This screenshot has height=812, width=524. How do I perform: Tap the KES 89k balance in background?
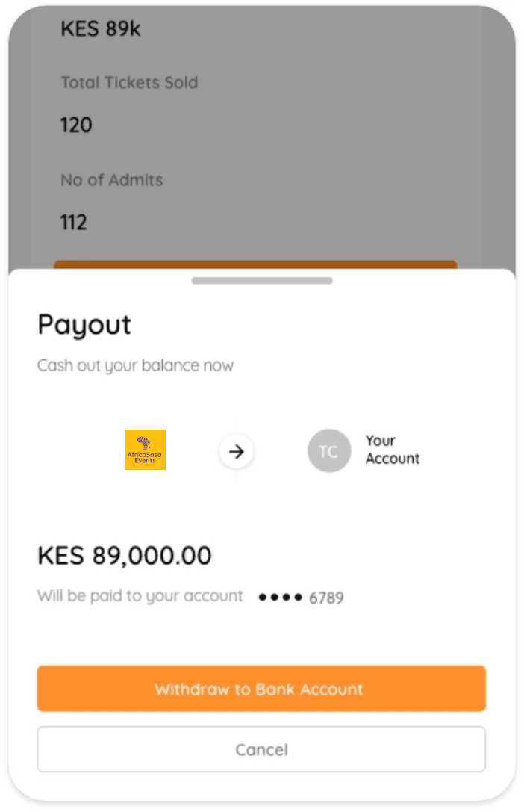click(x=100, y=29)
